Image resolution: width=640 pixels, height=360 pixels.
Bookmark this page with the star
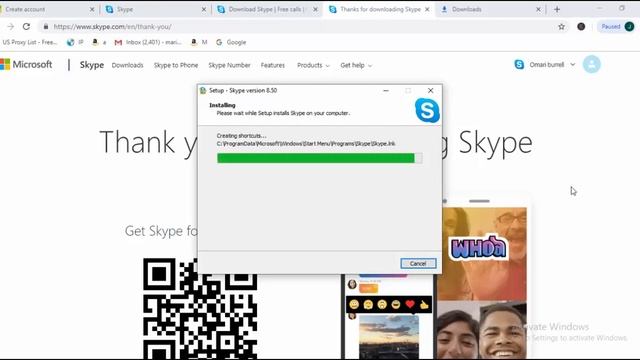(562, 27)
